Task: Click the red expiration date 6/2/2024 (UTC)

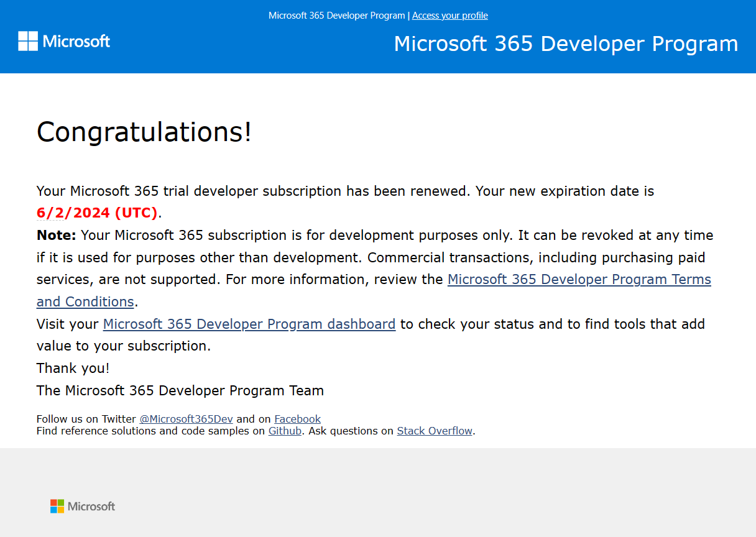Action: pos(97,213)
